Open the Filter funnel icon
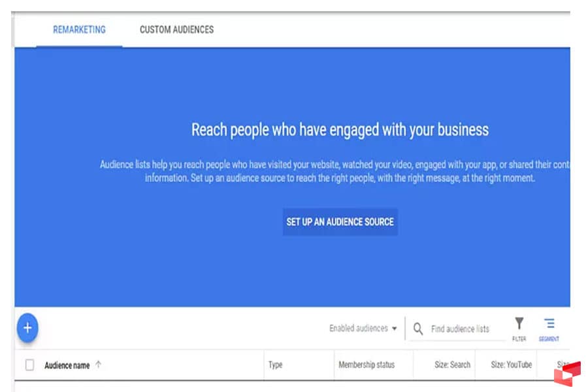588x392 pixels. (x=519, y=325)
